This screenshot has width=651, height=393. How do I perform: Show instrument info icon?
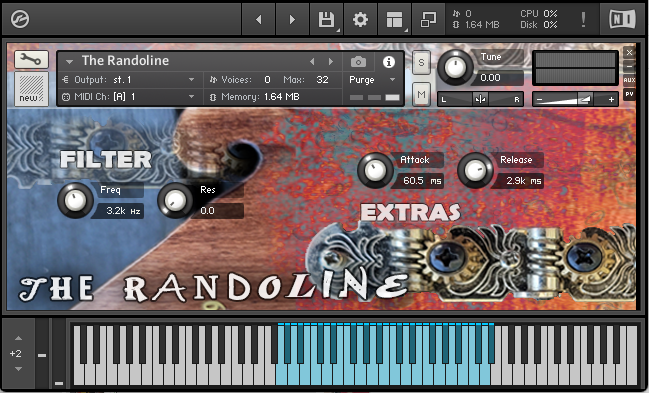[x=389, y=62]
